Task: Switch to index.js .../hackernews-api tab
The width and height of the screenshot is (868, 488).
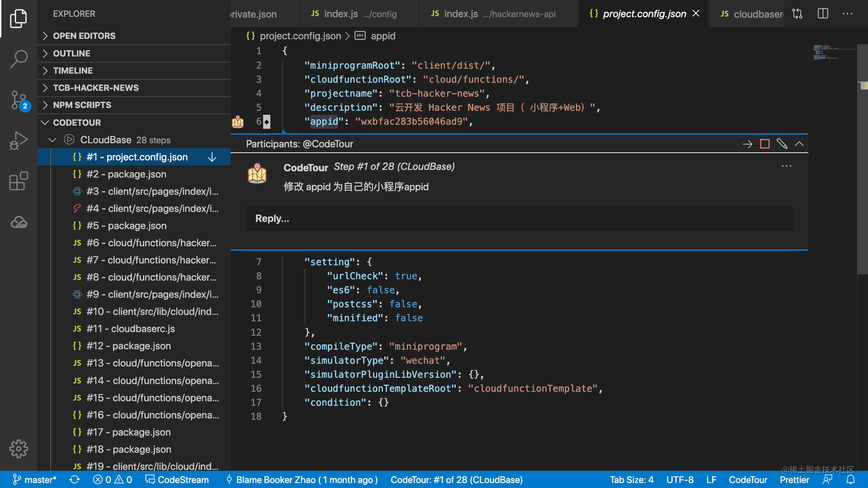Action: click(x=499, y=14)
